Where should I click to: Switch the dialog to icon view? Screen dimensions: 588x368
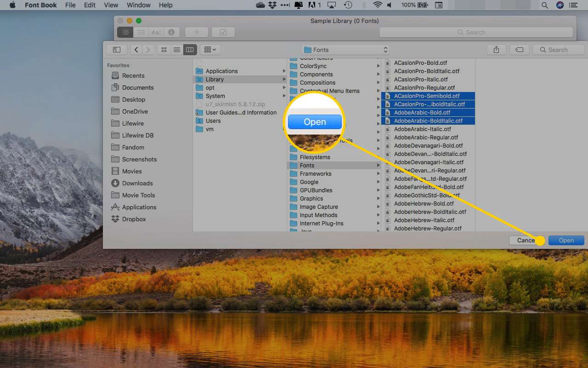tap(164, 50)
